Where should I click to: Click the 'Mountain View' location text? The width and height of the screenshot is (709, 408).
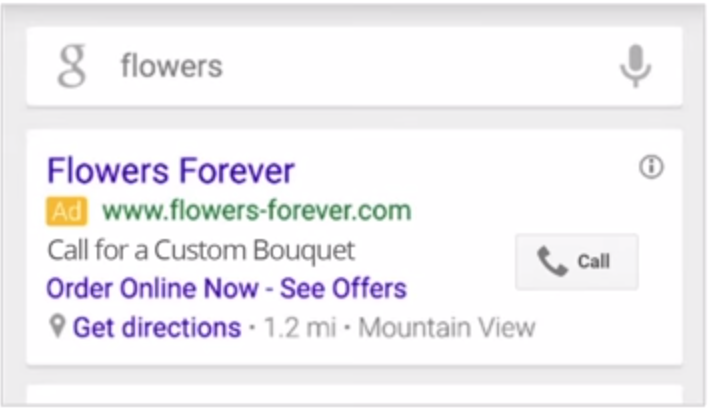click(x=446, y=327)
